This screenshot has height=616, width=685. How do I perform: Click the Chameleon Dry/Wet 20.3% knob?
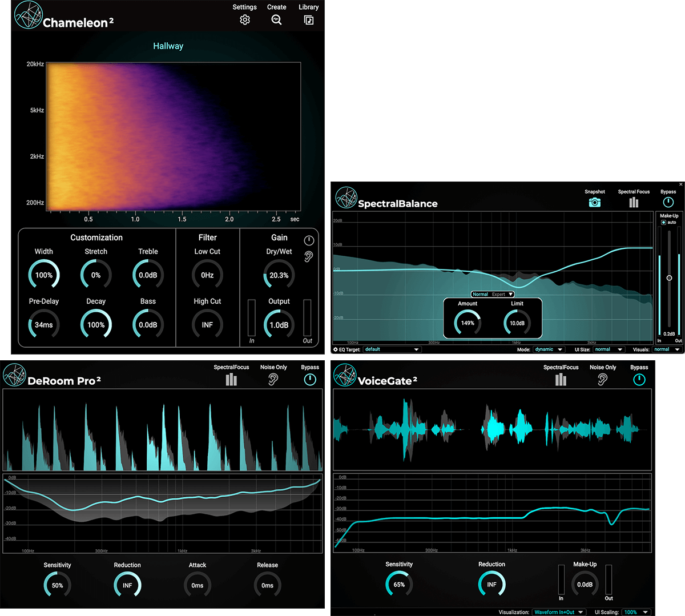coord(279,275)
